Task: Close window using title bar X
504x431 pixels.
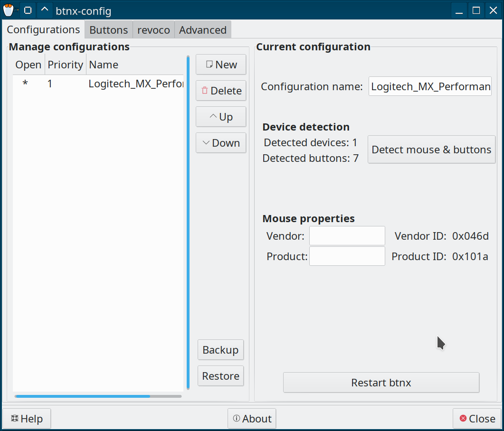Action: pos(493,10)
